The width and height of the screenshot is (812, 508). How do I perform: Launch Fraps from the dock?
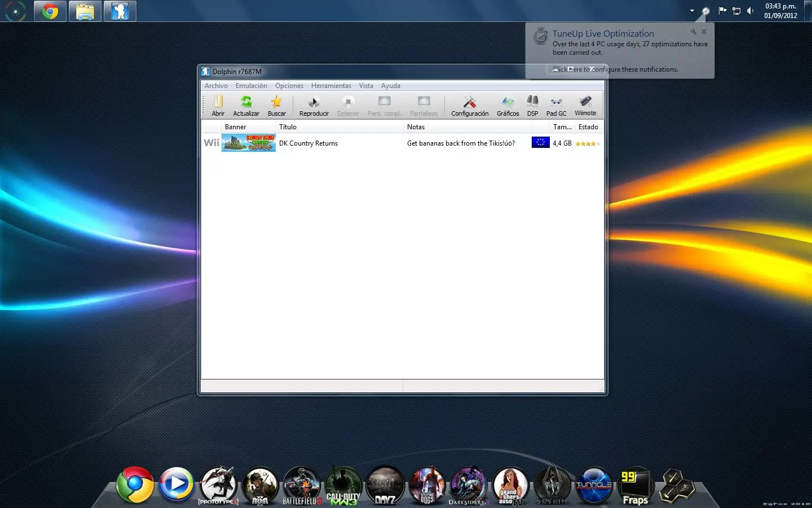[635, 486]
